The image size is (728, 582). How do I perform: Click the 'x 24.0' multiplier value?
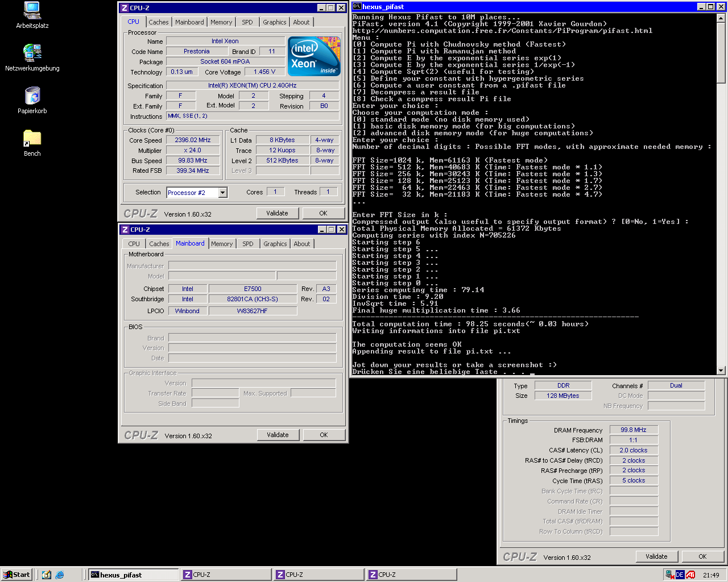193,150
